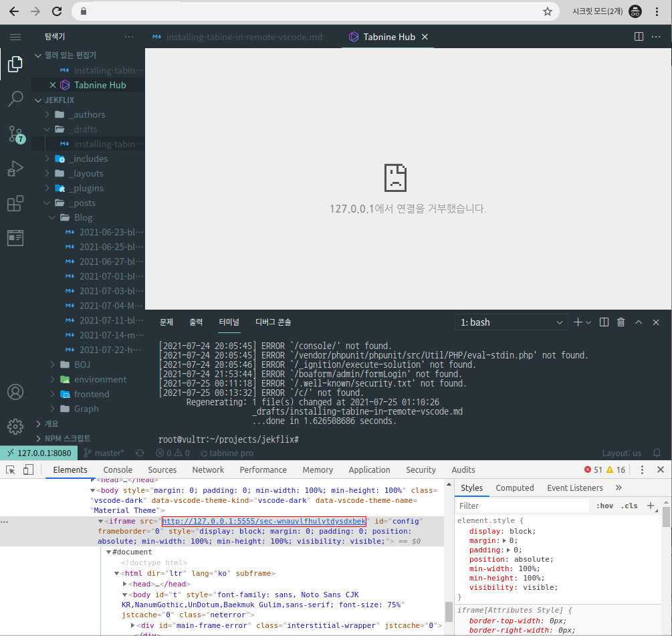Open the Manage gear icon
Screen dimensions: 672x636
15,427
